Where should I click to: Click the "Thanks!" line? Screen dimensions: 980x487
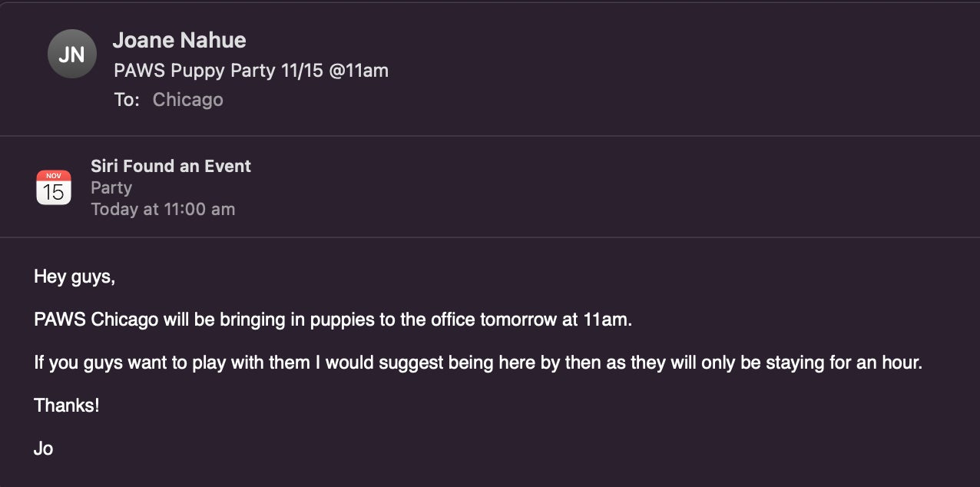pos(67,406)
